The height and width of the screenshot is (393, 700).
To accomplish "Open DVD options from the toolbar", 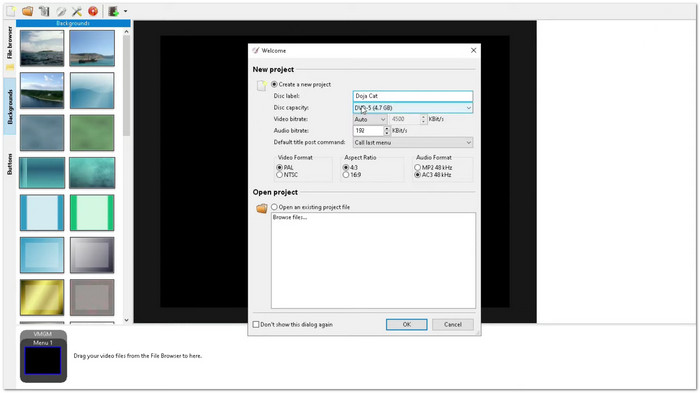I will tap(61, 11).
